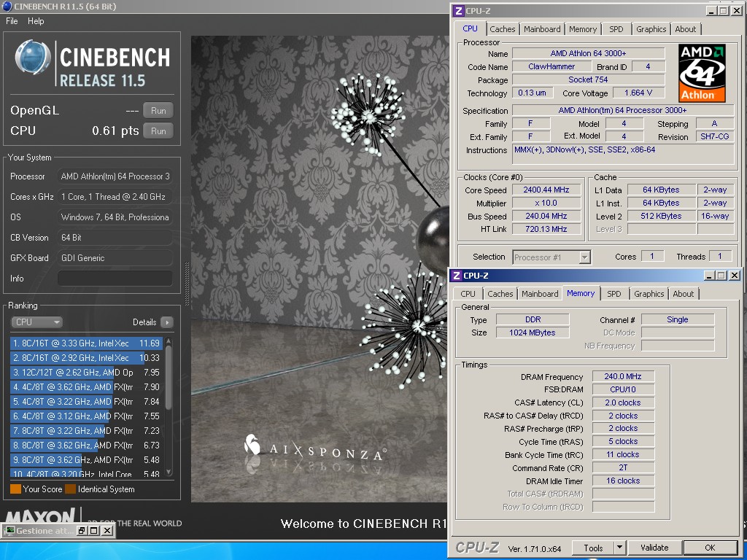Click the Tools button in CPU-Z
Viewport: 747px width, 560px height.
pos(593,548)
